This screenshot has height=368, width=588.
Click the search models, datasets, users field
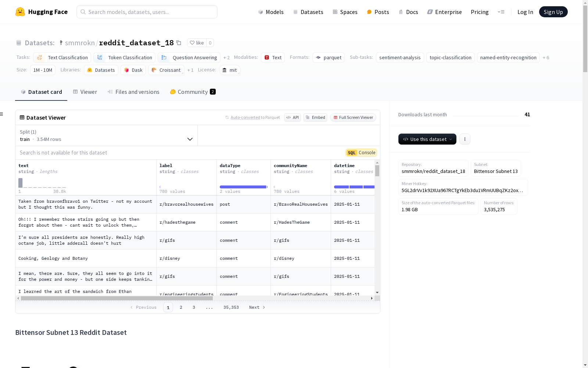pyautogui.click(x=147, y=12)
